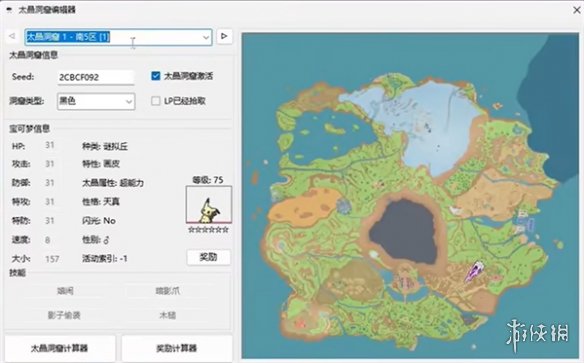Screen dimensions: 584x363
Task: Open the raid den selection dropdown
Action: (x=118, y=37)
